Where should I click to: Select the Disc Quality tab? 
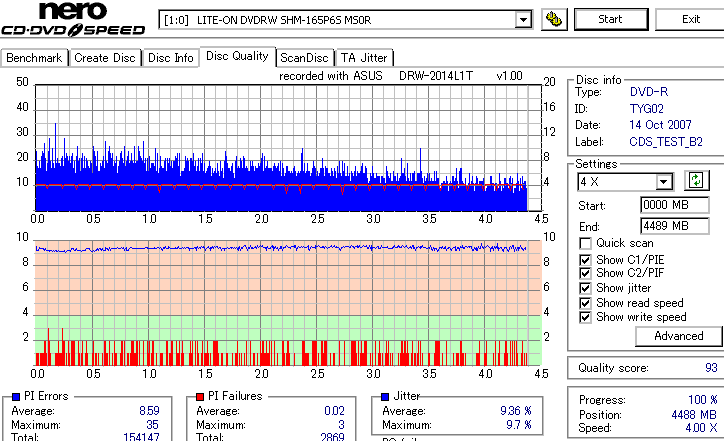pos(237,56)
